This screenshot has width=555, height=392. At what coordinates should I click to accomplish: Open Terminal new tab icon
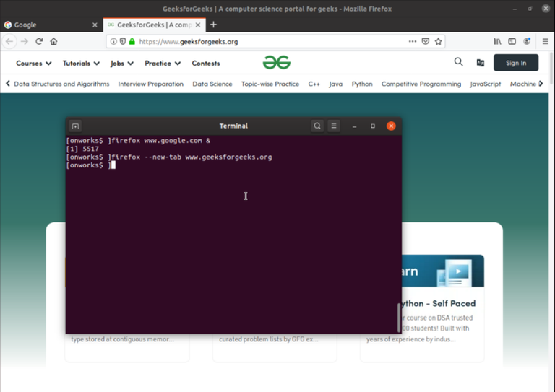75,126
